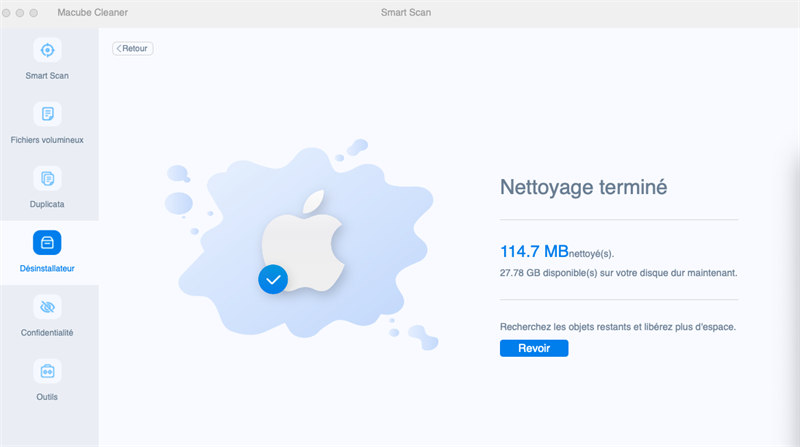800x447 pixels.
Task: Click the Fichiers volumineux label
Action: coord(47,140)
